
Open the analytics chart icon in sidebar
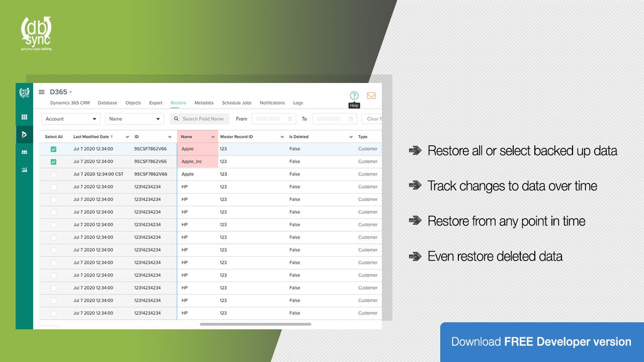(24, 169)
